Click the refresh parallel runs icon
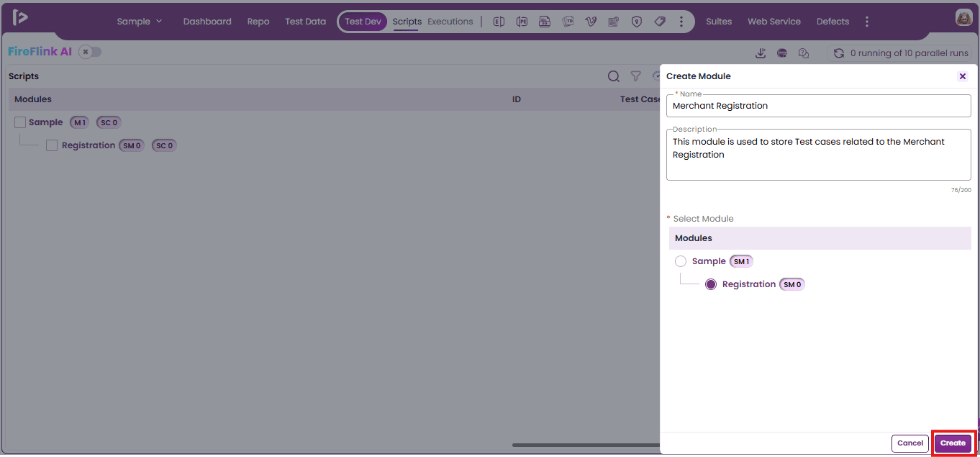Image resolution: width=980 pixels, height=457 pixels. tap(838, 53)
